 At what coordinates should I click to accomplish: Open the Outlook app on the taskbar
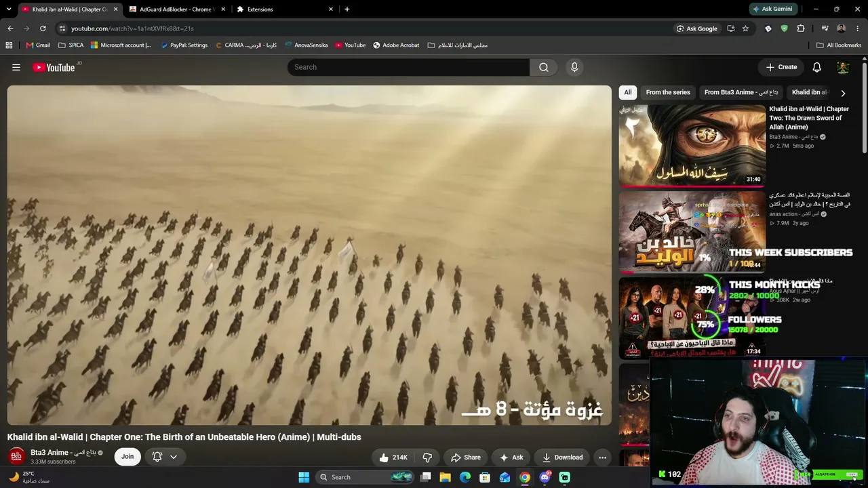coord(505,477)
